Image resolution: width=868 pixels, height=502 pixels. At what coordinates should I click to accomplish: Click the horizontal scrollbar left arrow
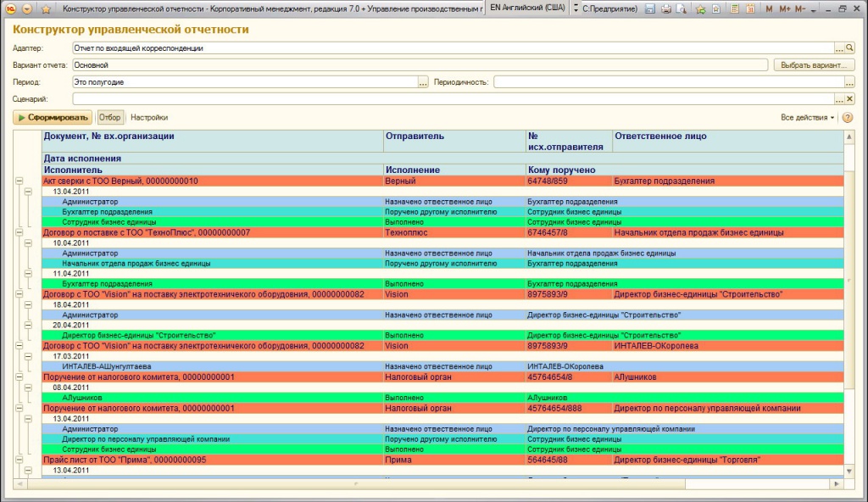point(19,483)
